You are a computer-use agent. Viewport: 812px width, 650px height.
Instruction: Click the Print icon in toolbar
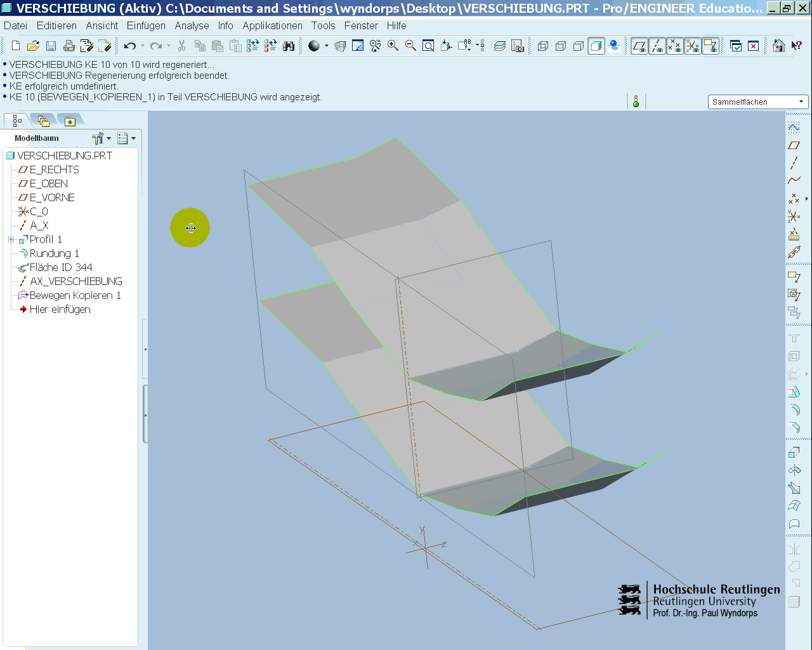coord(69,46)
